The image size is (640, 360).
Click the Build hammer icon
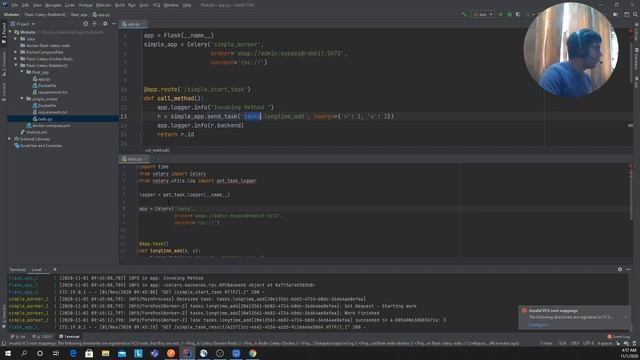click(464, 14)
